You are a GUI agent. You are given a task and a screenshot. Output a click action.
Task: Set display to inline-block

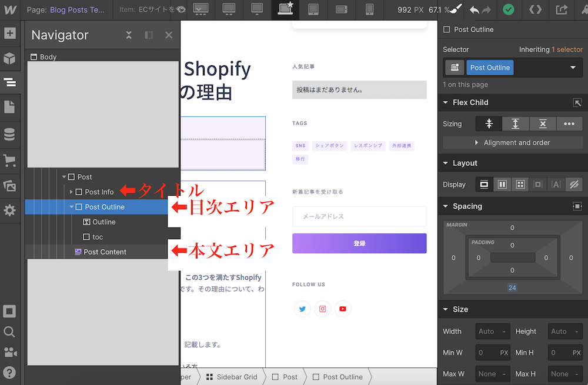(538, 185)
